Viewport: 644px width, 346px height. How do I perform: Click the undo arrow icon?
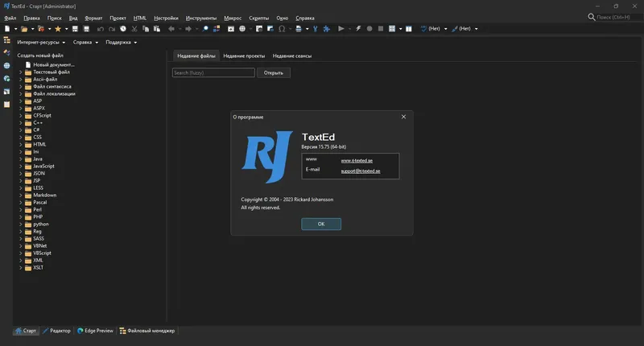100,29
